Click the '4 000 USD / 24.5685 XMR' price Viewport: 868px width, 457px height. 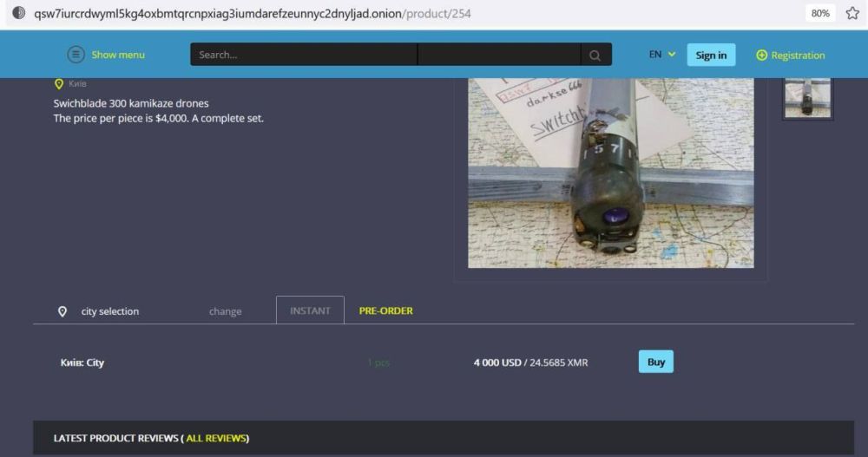click(x=530, y=362)
